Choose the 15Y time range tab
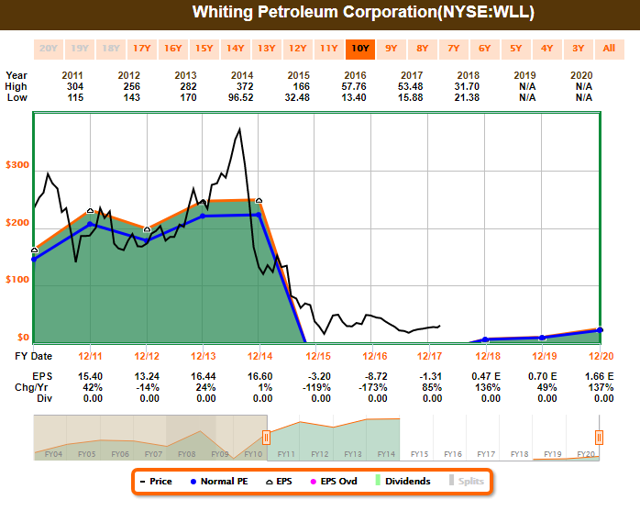 [x=204, y=49]
